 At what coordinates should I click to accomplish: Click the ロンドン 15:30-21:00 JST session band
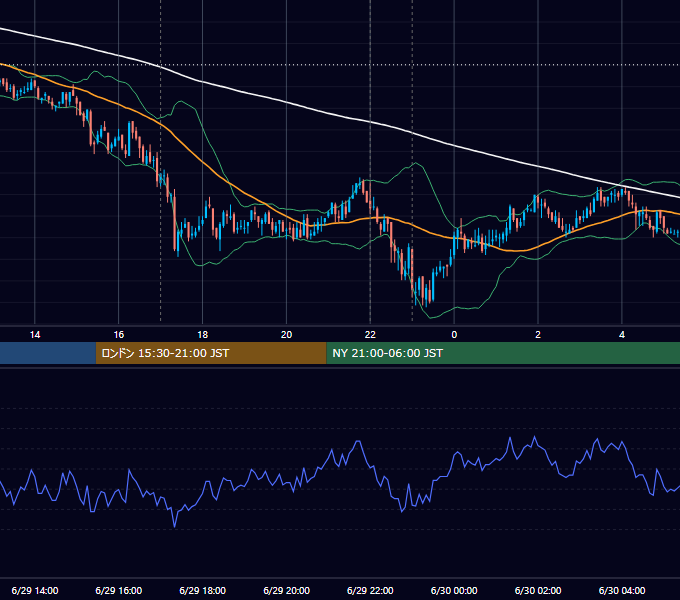tap(211, 353)
